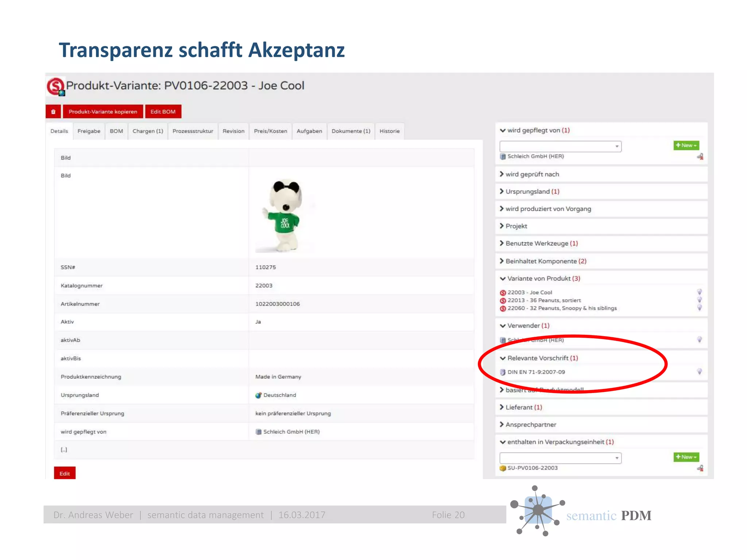This screenshot has height=560, width=747.
Task: Open the SU-PV0106-22003 link
Action: [533, 468]
